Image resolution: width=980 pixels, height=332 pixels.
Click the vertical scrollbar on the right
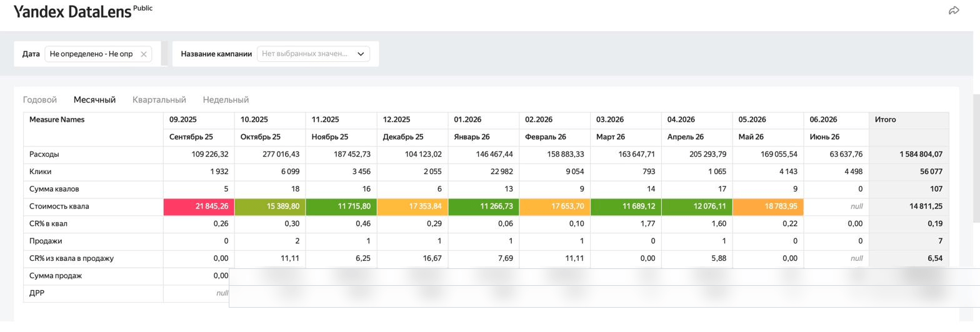pos(976,159)
